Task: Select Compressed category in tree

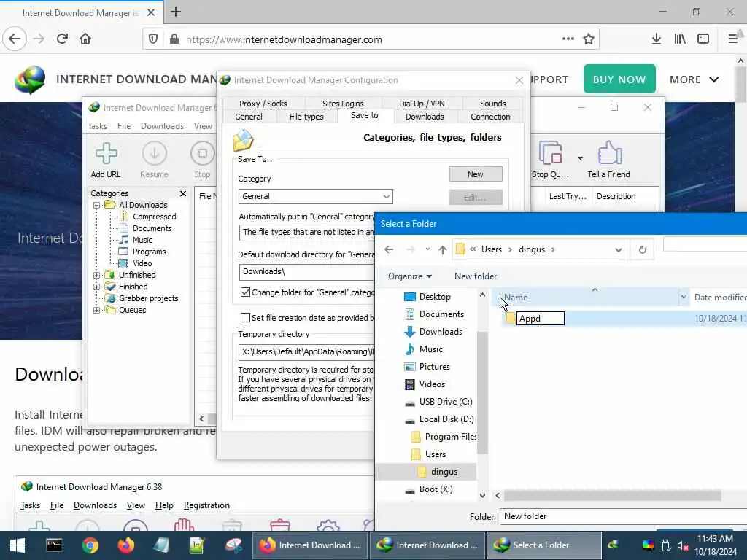Action: click(x=154, y=217)
